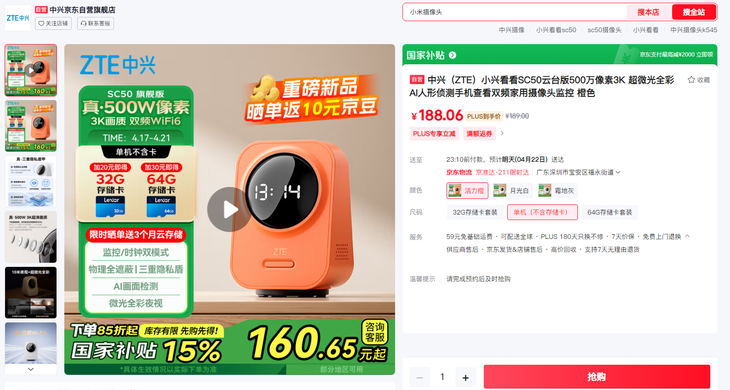Click the 收藏 star icon
The width and height of the screenshot is (730, 390).
click(691, 80)
